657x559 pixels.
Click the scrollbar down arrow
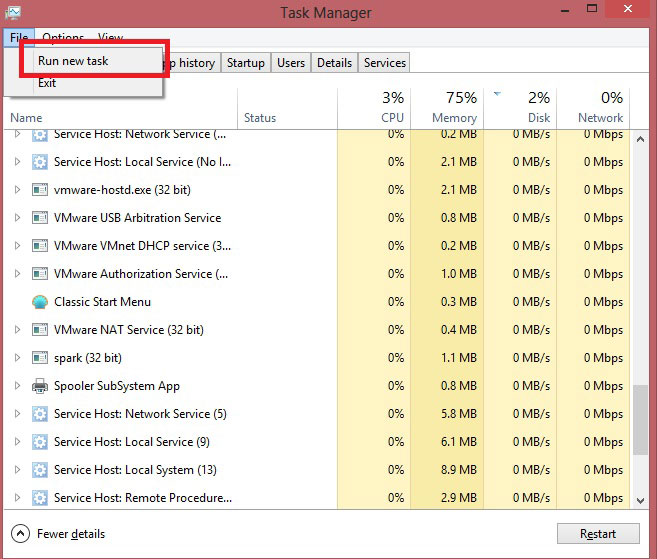tap(640, 500)
